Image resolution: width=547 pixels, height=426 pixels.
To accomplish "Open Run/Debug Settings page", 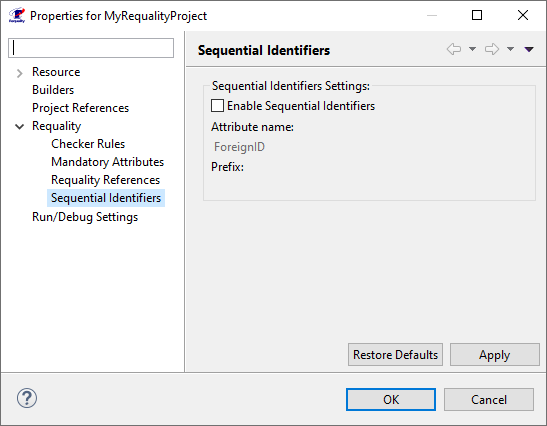I will (x=85, y=217).
